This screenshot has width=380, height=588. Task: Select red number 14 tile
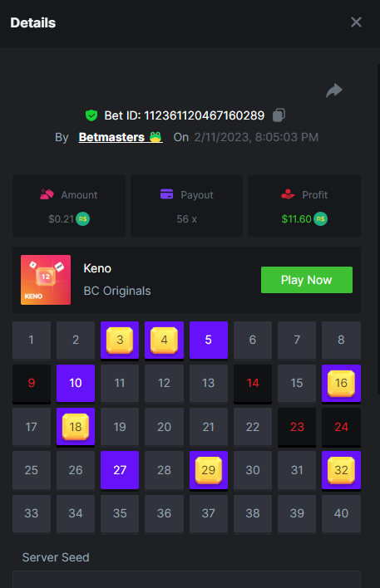click(x=252, y=383)
